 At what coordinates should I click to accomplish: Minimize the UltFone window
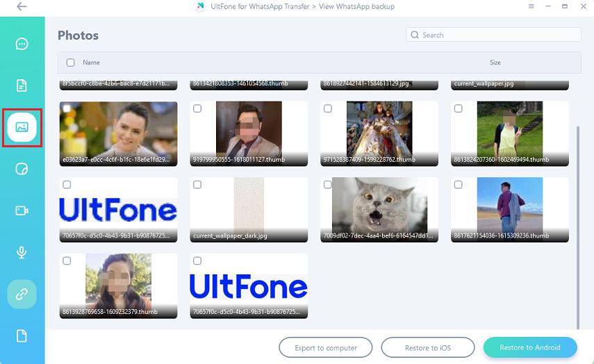click(x=547, y=6)
